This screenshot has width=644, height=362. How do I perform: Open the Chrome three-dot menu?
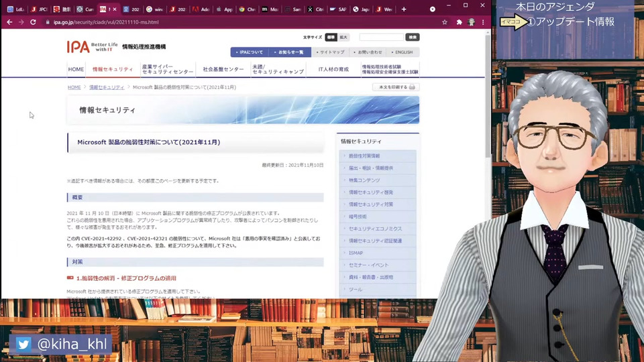point(483,22)
